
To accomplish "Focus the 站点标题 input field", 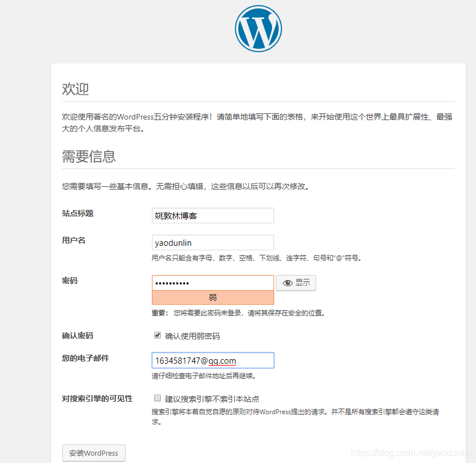I will click(x=213, y=216).
